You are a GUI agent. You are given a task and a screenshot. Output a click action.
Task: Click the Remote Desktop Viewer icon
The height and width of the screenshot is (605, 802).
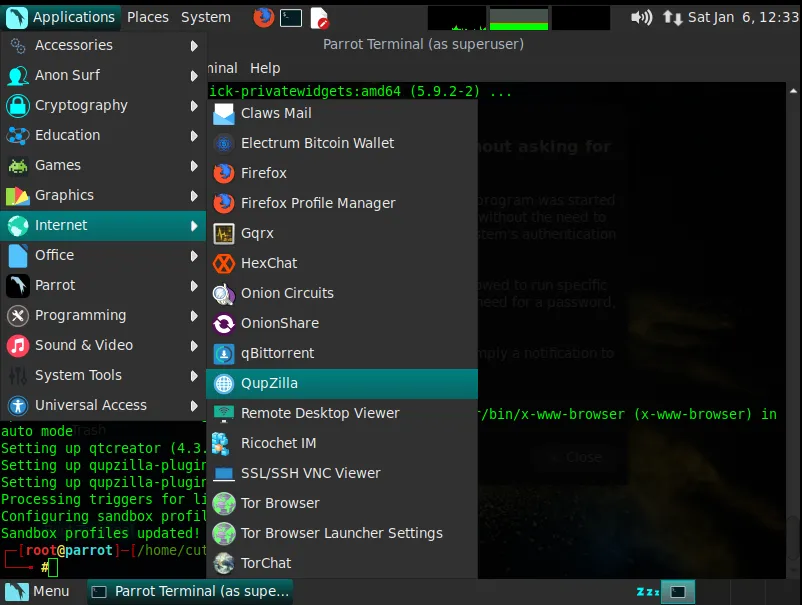tap(224, 414)
